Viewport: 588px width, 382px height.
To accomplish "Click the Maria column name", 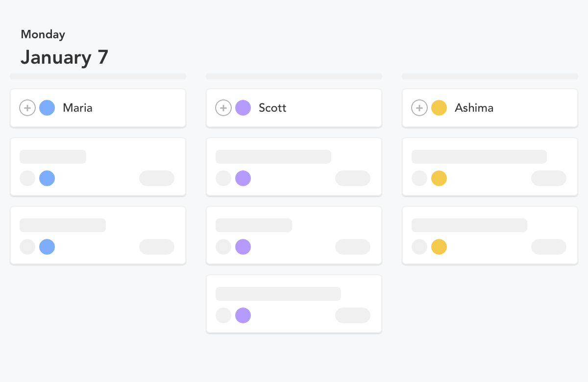I will [x=77, y=108].
